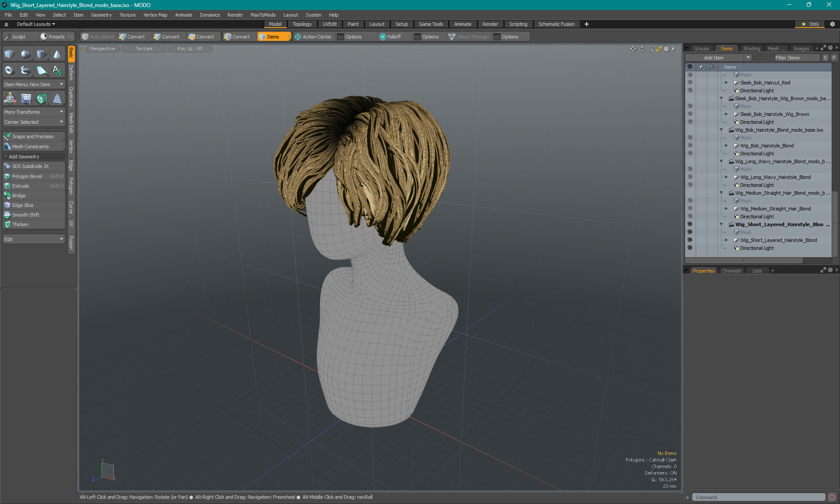
Task: Activate the transform gizmo tool
Action: point(10,98)
